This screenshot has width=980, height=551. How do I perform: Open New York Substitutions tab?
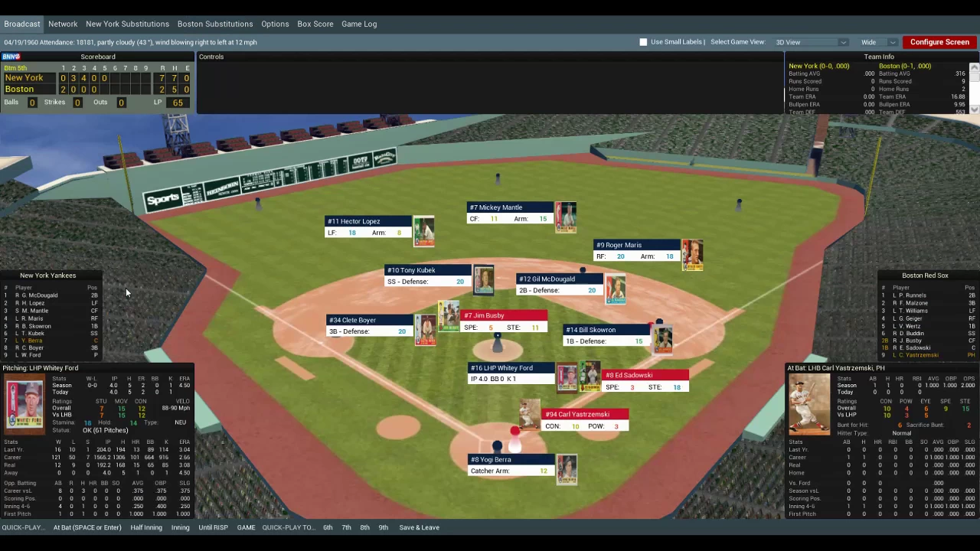coord(127,24)
